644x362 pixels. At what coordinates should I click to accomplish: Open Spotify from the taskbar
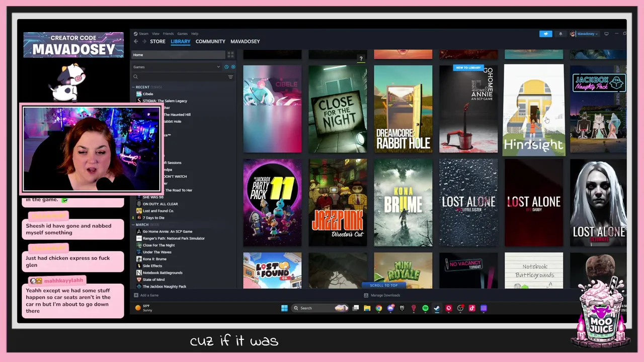point(425,308)
